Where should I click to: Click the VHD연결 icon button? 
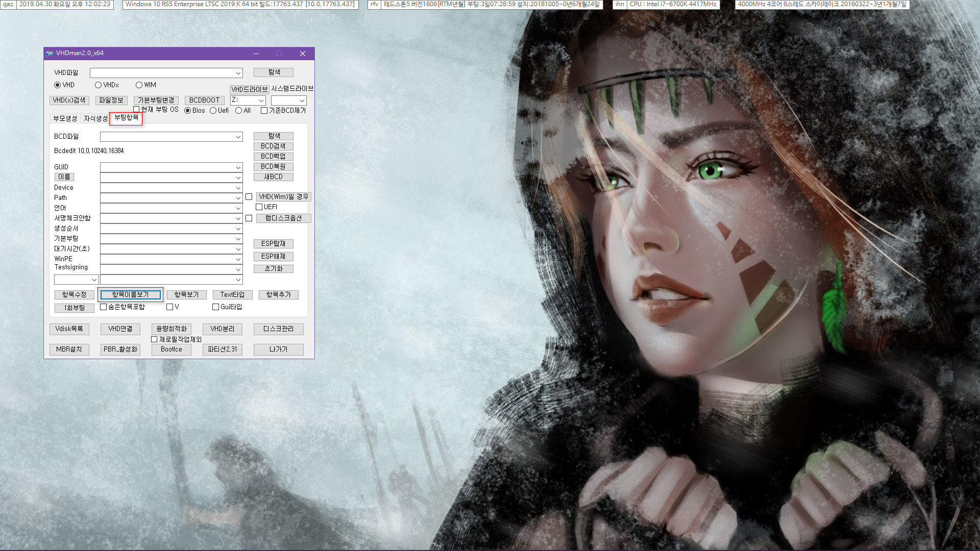point(120,329)
